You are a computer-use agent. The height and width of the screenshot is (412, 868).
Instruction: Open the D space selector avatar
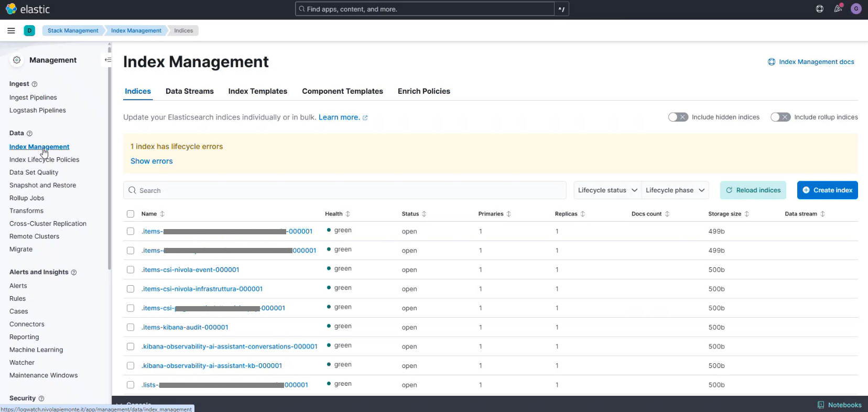[29, 30]
